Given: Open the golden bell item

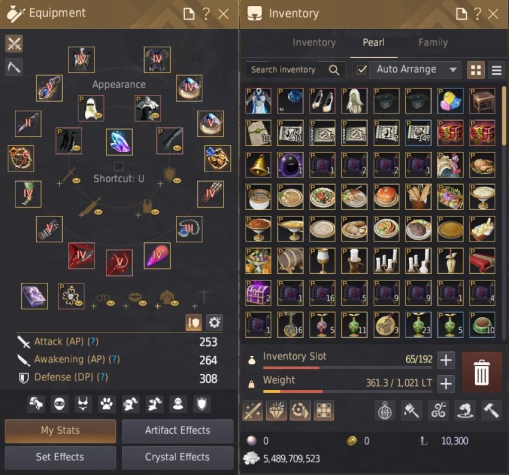Looking at the screenshot, I should (258, 165).
